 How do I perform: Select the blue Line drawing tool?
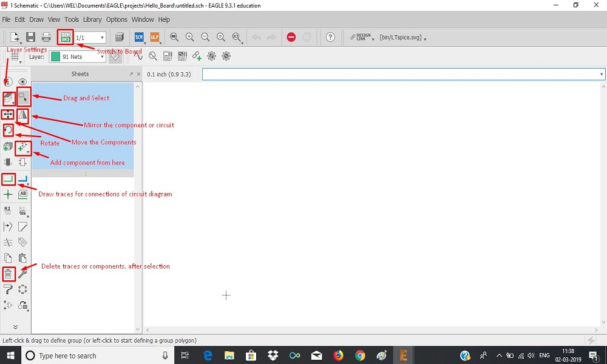pos(23,179)
